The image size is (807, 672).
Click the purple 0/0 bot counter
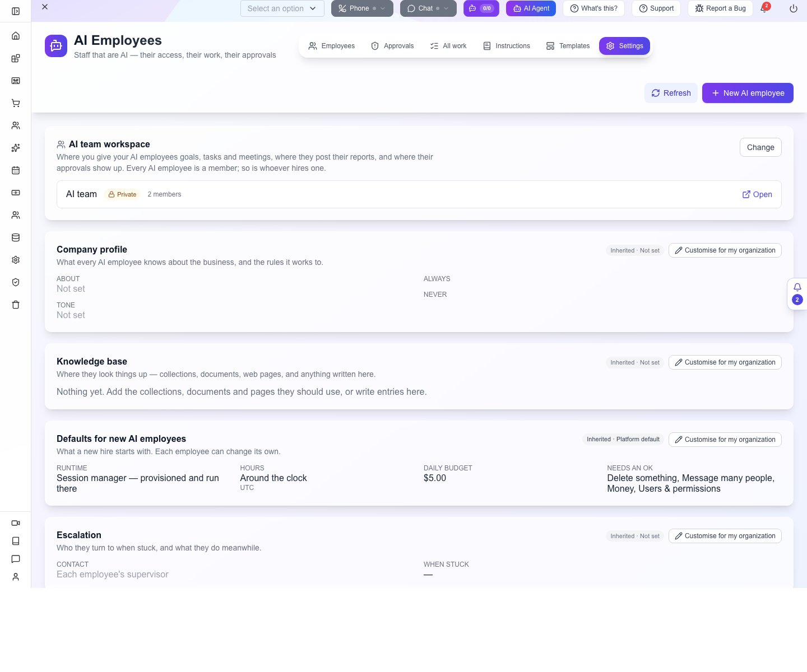(481, 8)
